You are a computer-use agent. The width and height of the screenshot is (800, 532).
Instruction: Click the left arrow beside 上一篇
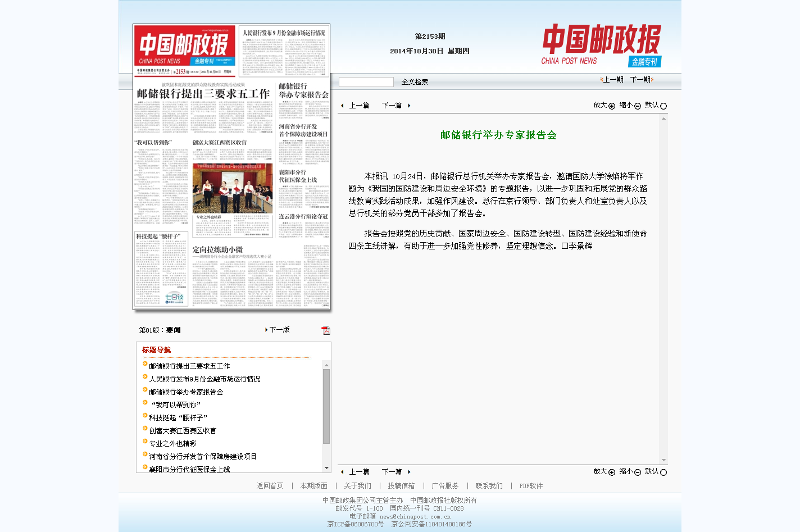click(343, 106)
